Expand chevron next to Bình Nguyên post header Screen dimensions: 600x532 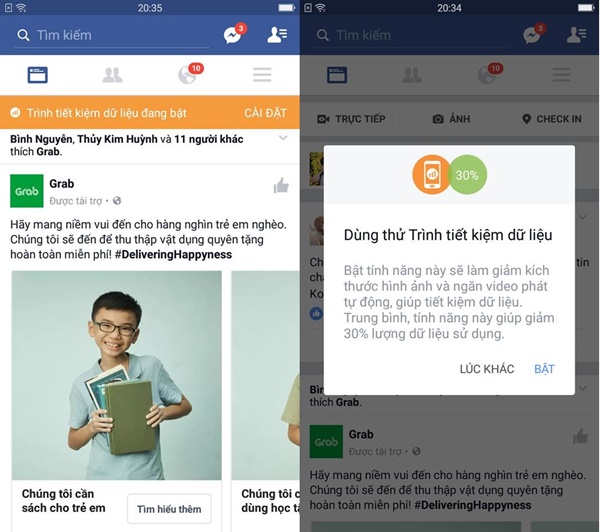coord(283,138)
